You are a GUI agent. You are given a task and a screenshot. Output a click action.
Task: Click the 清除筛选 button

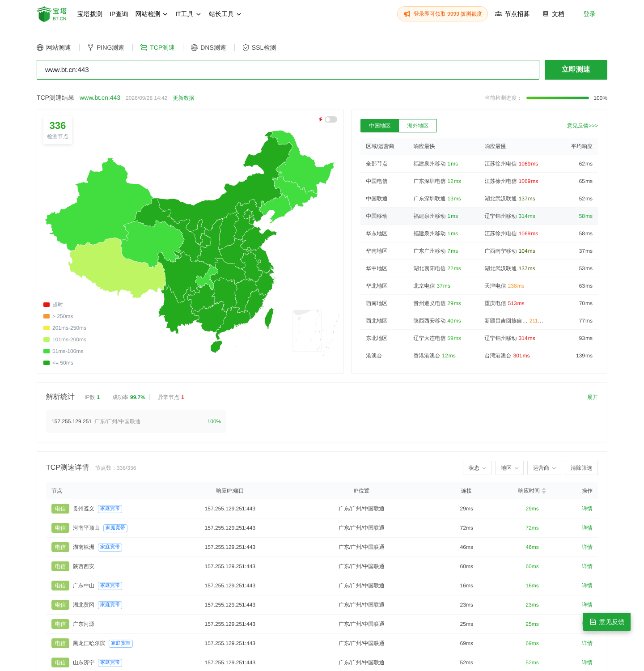point(581,468)
